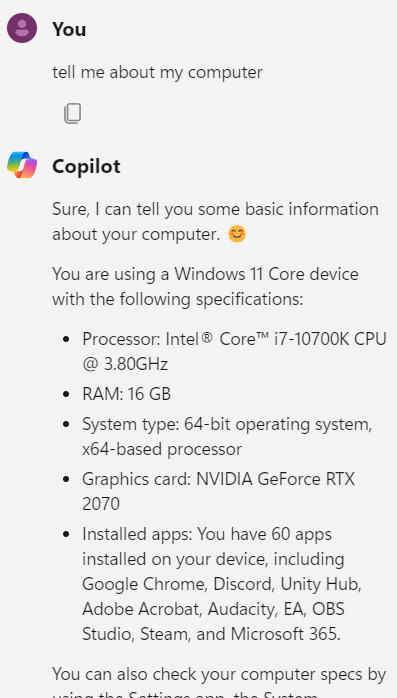
Task: Click the "Google Chrome, Discord, Unity Hub" line
Action: point(222,584)
